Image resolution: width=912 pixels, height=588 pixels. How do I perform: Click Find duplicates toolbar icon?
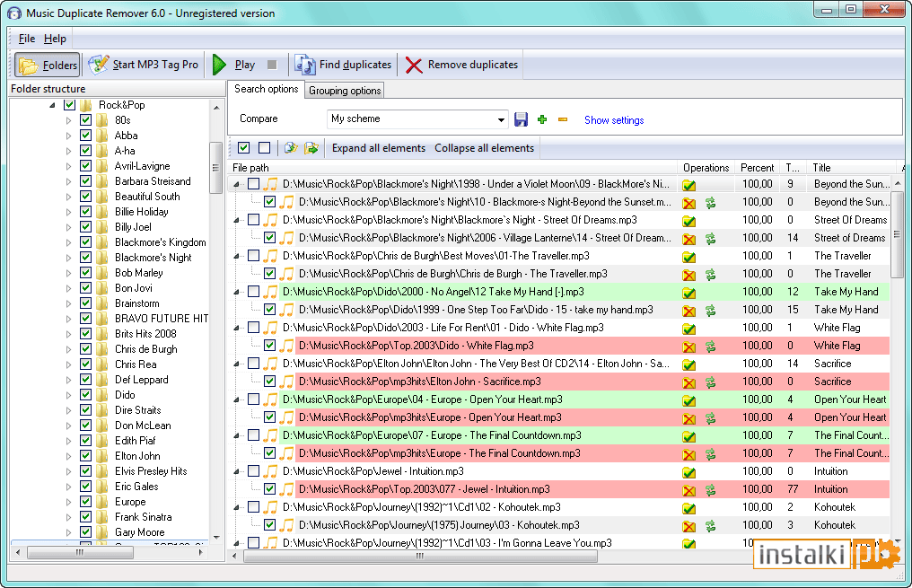tap(305, 65)
